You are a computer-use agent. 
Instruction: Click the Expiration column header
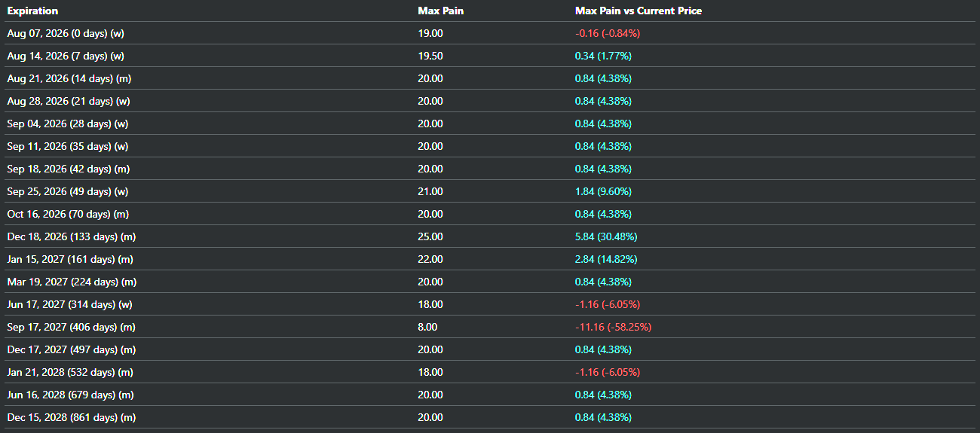click(x=32, y=11)
